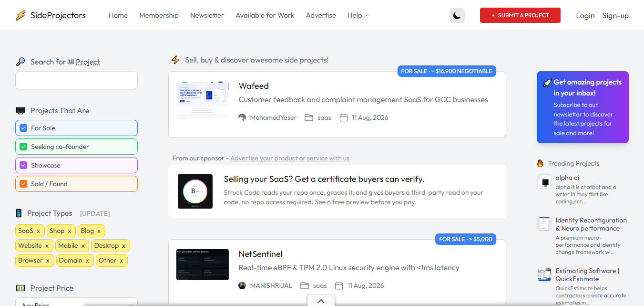
Task: Click the Sign-up link
Action: (x=615, y=16)
